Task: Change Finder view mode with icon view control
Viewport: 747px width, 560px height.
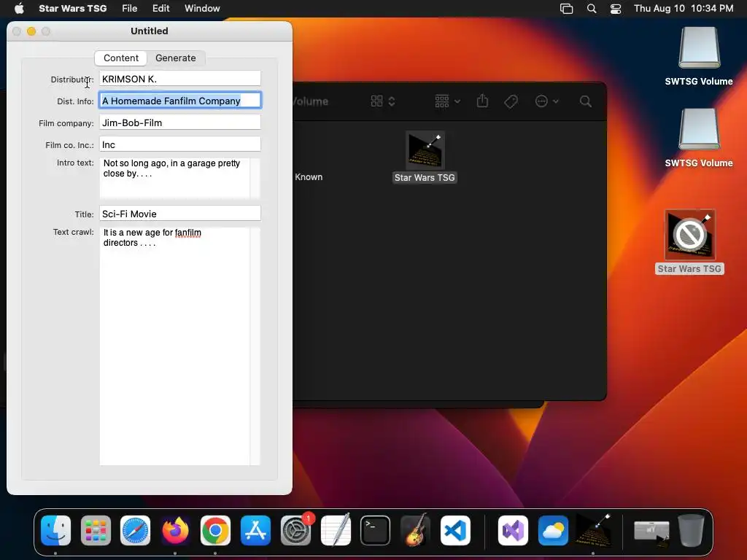Action: pyautogui.click(x=382, y=101)
